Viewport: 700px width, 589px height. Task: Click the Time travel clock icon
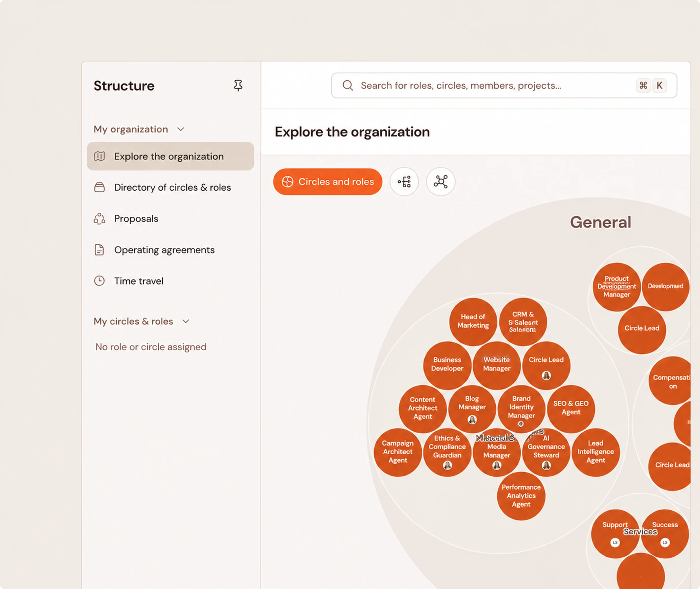99,281
